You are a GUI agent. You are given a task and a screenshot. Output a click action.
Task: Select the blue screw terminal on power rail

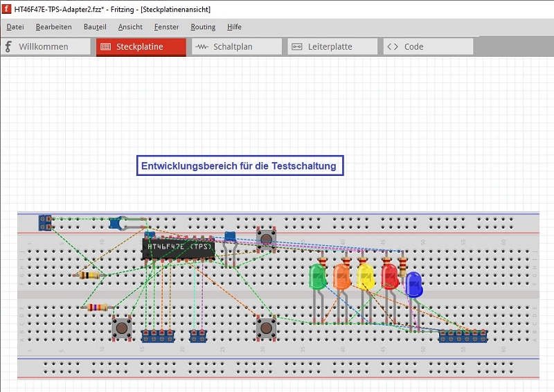point(45,223)
